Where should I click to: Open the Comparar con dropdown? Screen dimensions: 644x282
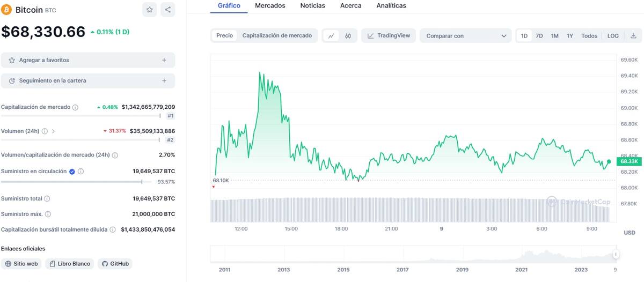[465, 36]
